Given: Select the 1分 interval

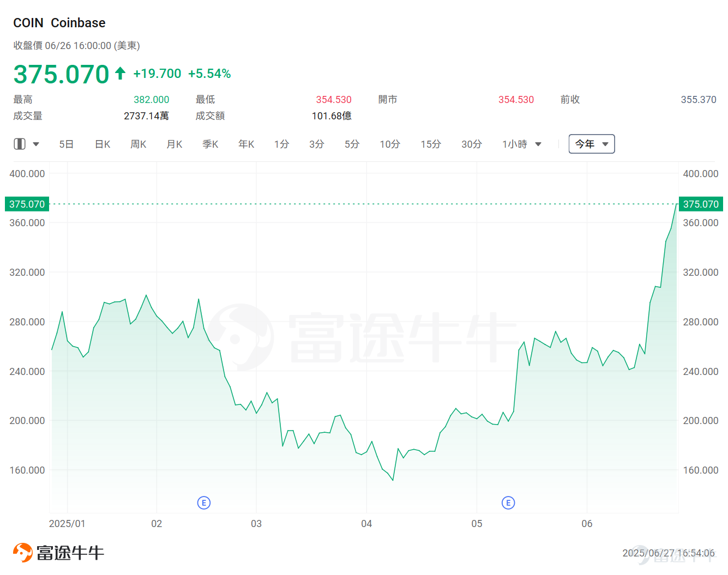Looking at the screenshot, I should (281, 144).
